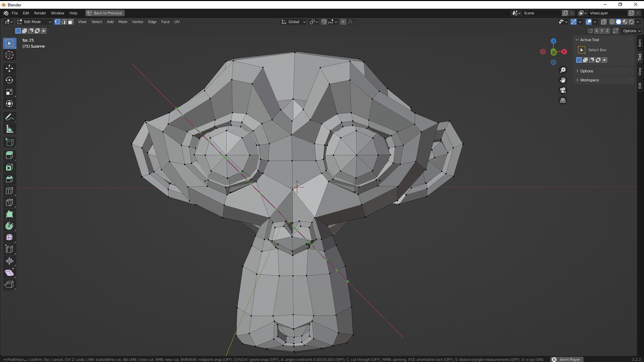
Task: Switch viewport to wireframe shading
Action: point(612,21)
